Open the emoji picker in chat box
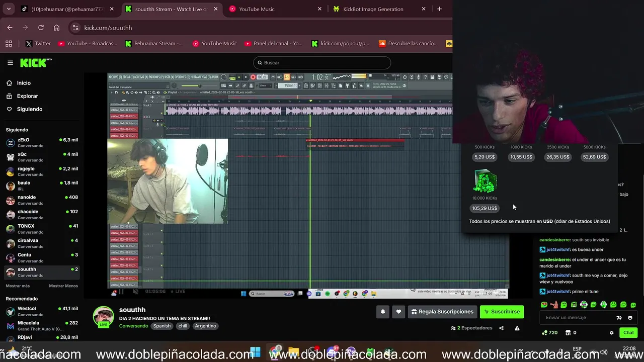Image resolution: width=644 pixels, height=362 pixels. click(x=630, y=318)
